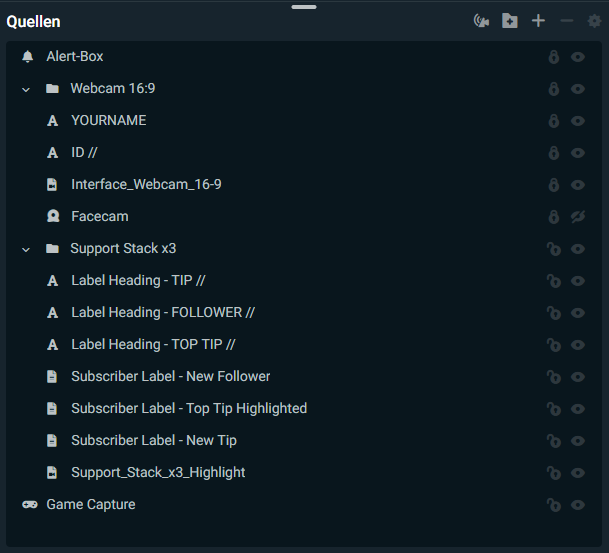Collapse the Support Stack x3 folder
Image resolution: width=609 pixels, height=553 pixels.
coord(26,249)
